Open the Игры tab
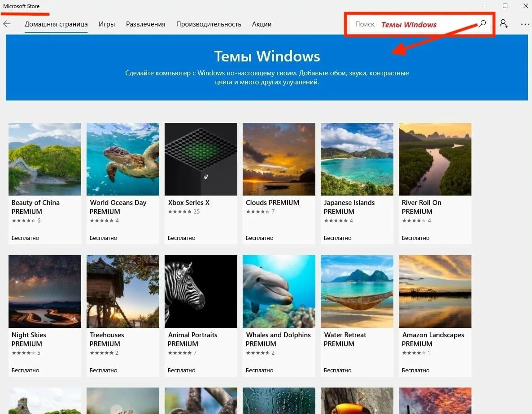This screenshot has width=532, height=414. pos(107,24)
